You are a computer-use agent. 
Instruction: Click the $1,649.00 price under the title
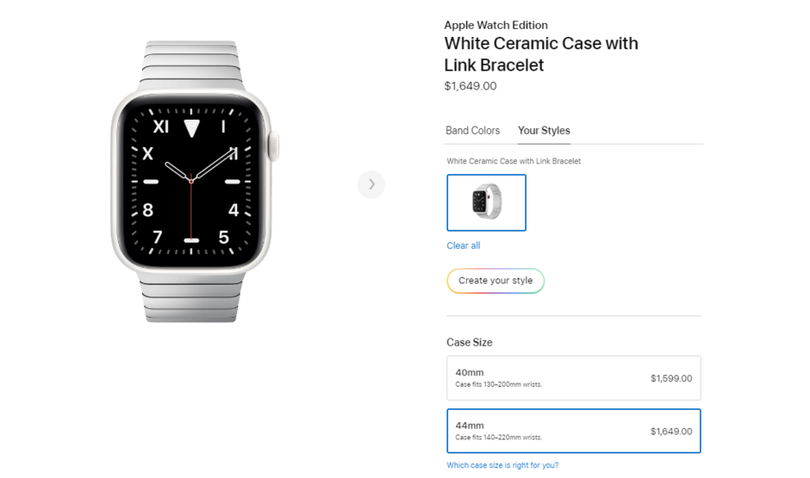(x=470, y=86)
